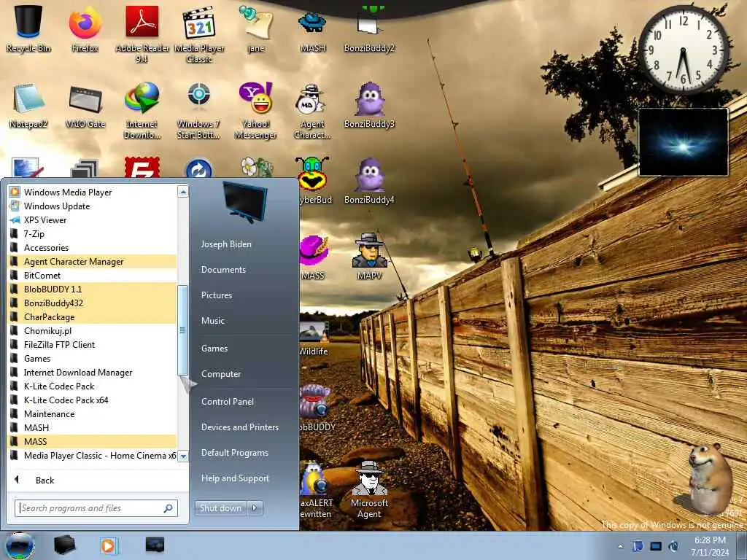Viewport: 747px width, 560px height.
Task: Open Media Player Classic desktop icon
Action: coord(199,34)
